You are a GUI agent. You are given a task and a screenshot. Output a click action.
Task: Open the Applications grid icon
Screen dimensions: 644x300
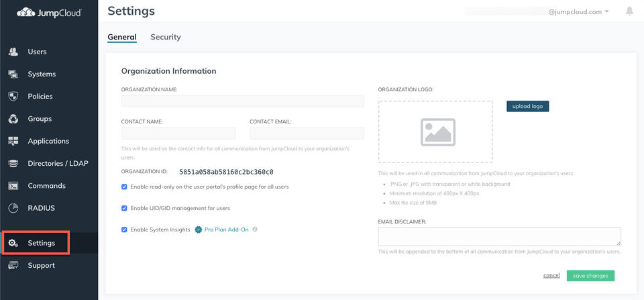(13, 141)
